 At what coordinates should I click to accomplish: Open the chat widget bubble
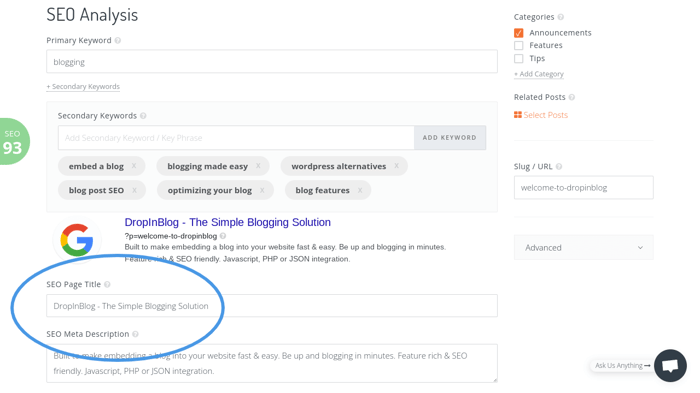coord(670,366)
